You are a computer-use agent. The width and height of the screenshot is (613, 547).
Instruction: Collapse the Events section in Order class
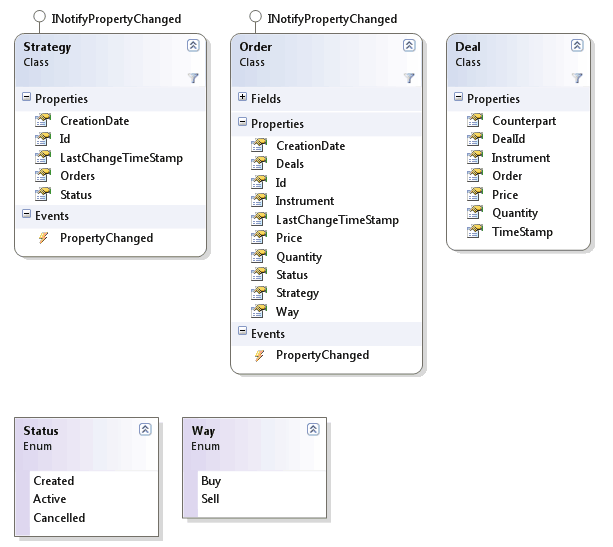(242, 331)
